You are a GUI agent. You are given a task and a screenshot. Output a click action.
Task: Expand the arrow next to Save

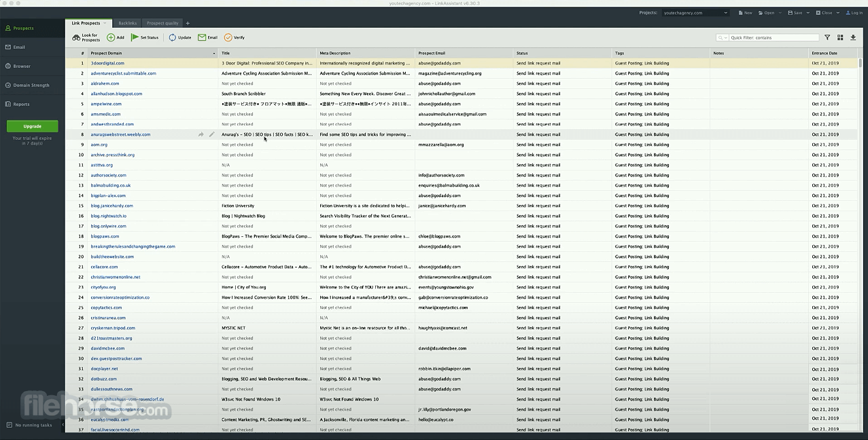point(808,13)
